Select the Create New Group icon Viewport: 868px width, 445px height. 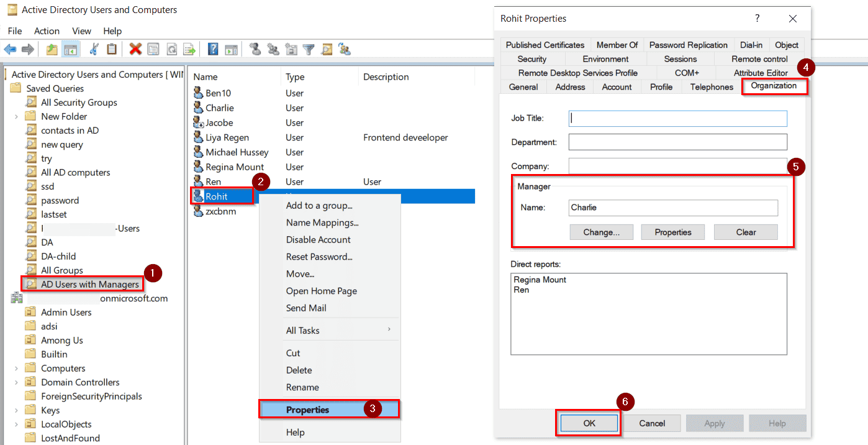point(272,49)
